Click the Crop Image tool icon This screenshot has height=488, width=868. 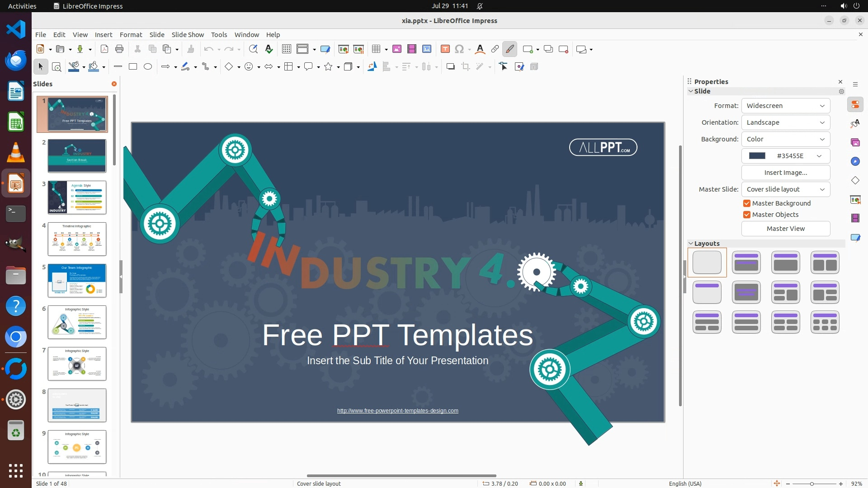point(466,67)
